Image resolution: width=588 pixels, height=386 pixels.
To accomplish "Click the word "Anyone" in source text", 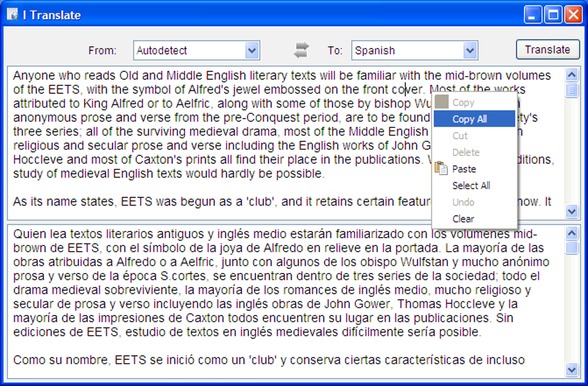I will pyautogui.click(x=34, y=76).
